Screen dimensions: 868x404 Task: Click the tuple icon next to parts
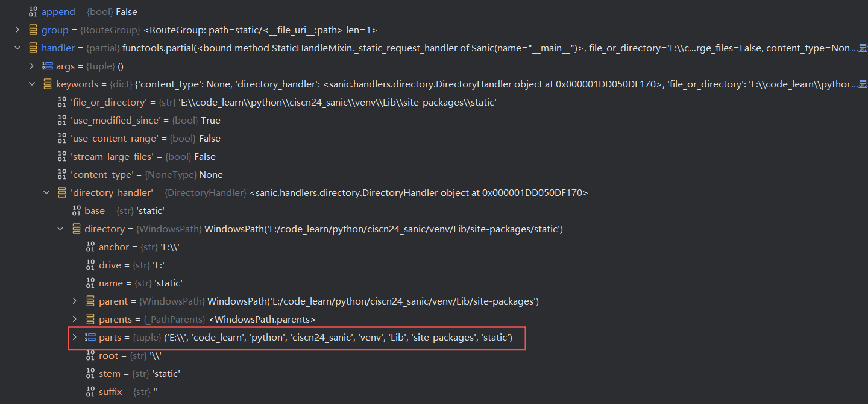pyautogui.click(x=90, y=338)
